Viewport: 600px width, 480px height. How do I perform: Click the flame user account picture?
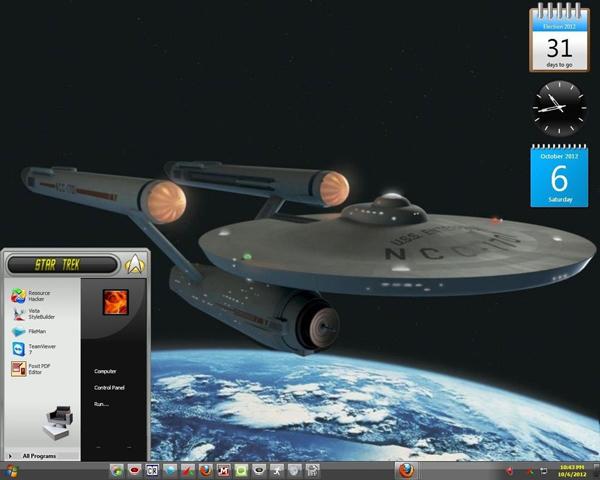pos(116,302)
